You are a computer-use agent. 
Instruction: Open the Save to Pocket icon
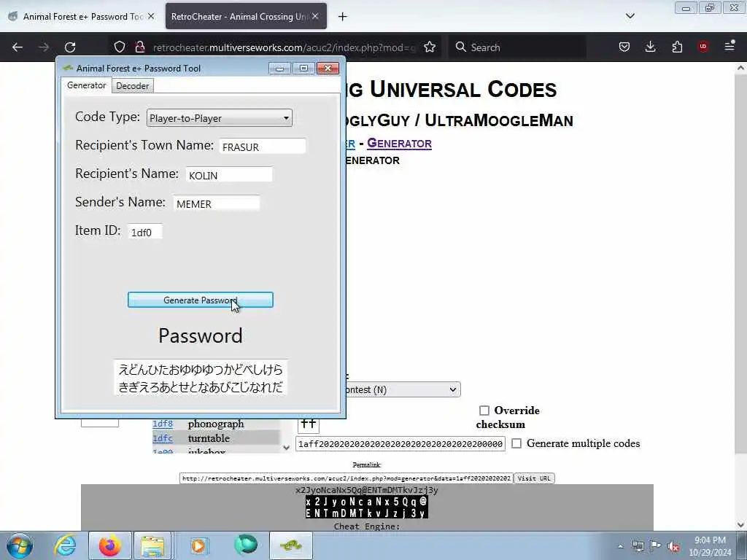[x=624, y=47]
